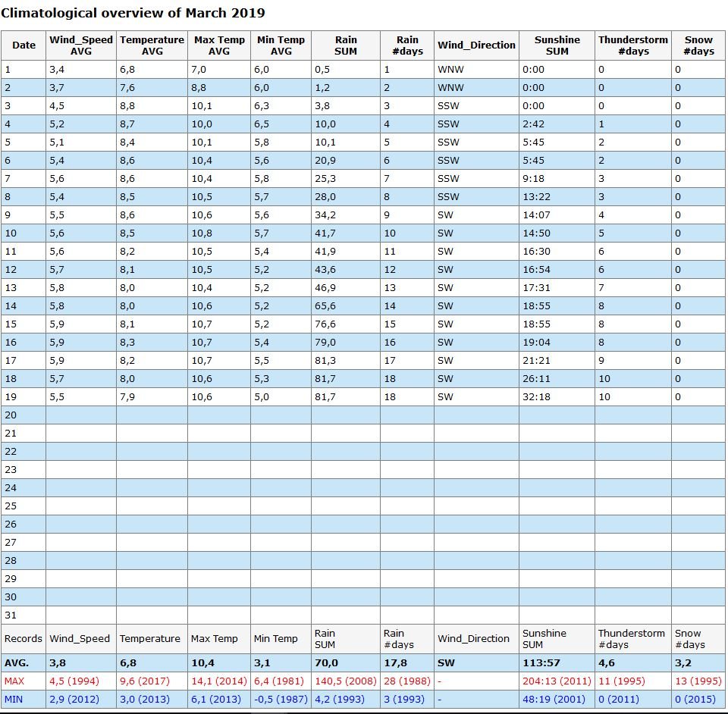Screen dimensions: 728x714
Task: Select average wind direction SW in AVG row
Action: point(446,663)
